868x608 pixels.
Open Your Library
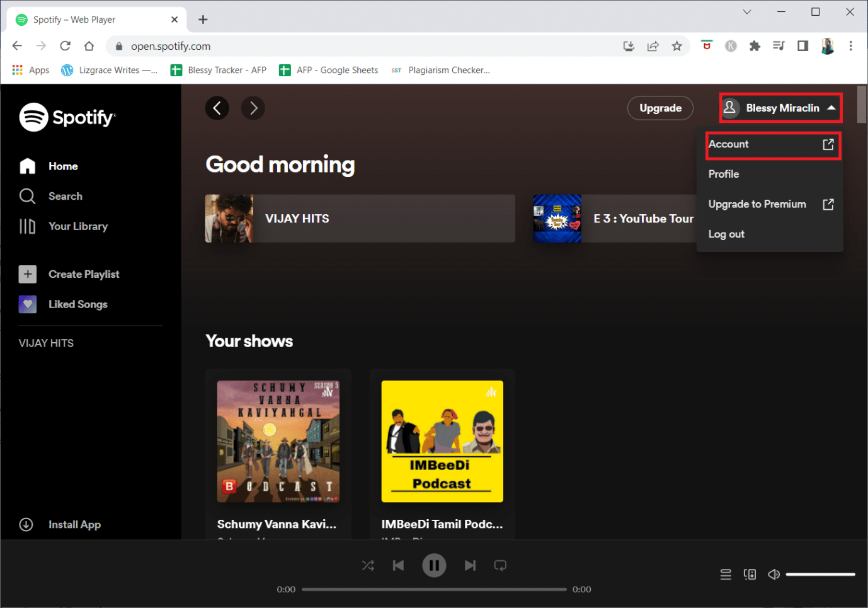click(63, 226)
